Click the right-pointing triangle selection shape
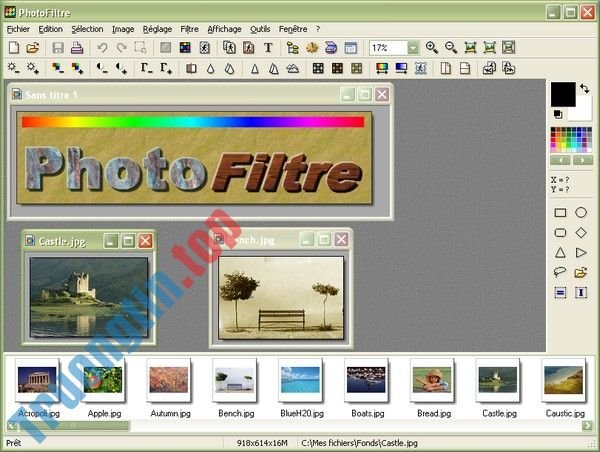The height and width of the screenshot is (452, 600). (x=581, y=253)
